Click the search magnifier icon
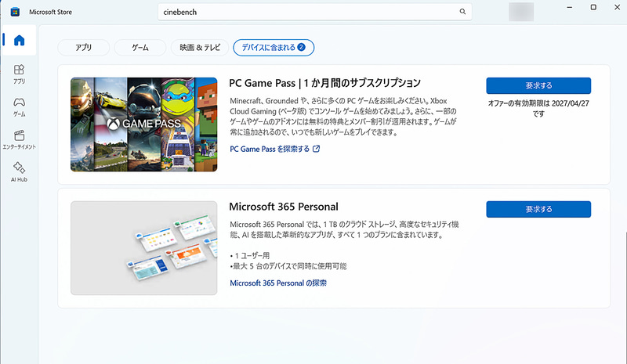The width and height of the screenshot is (627, 364). click(462, 12)
